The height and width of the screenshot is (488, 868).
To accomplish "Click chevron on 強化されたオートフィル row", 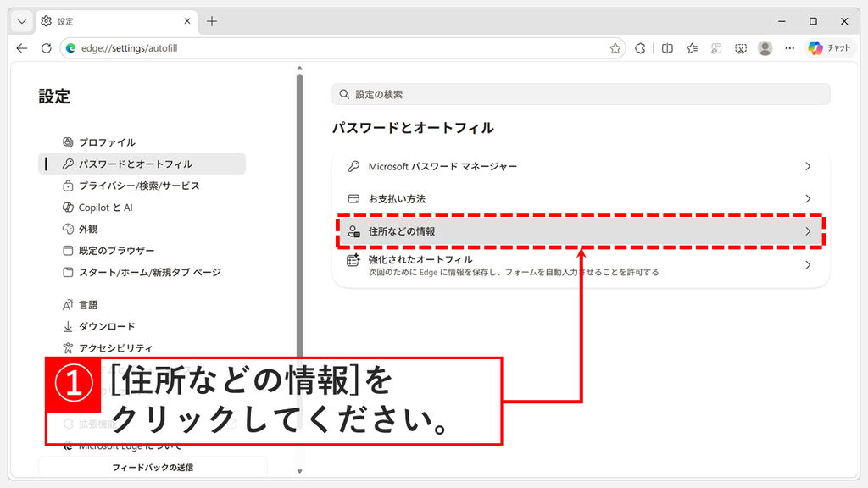I will (808, 265).
